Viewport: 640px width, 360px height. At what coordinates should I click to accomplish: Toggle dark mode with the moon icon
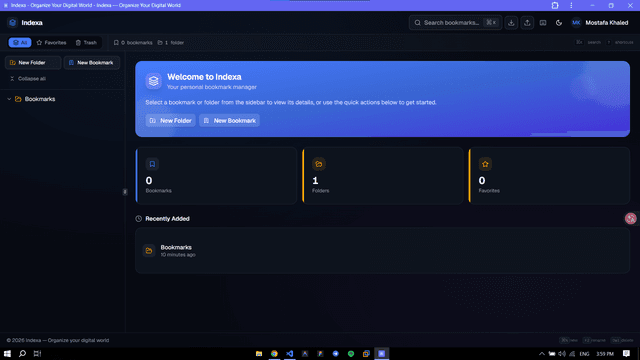[x=559, y=23]
